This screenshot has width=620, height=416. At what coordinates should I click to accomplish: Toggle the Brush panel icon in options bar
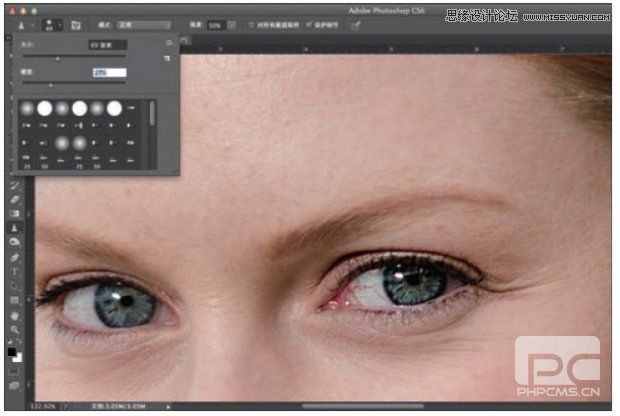point(76,26)
